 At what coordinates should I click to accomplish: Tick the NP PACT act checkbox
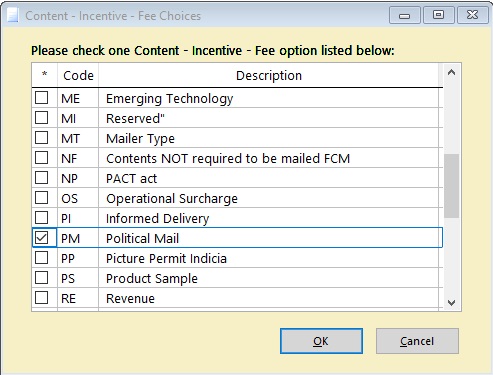pyautogui.click(x=41, y=178)
